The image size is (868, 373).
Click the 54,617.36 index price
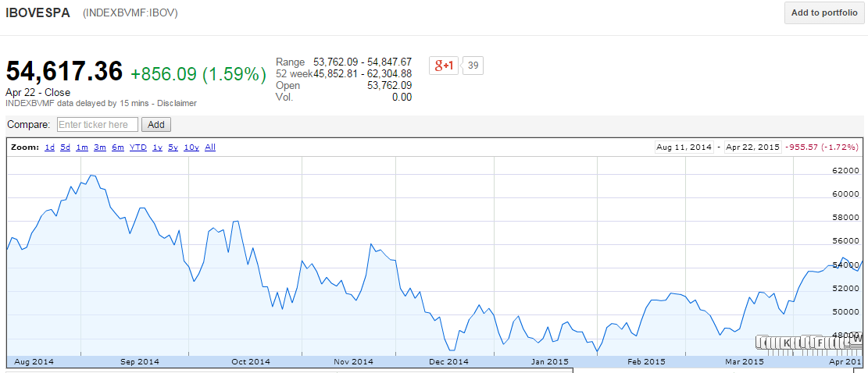point(64,72)
